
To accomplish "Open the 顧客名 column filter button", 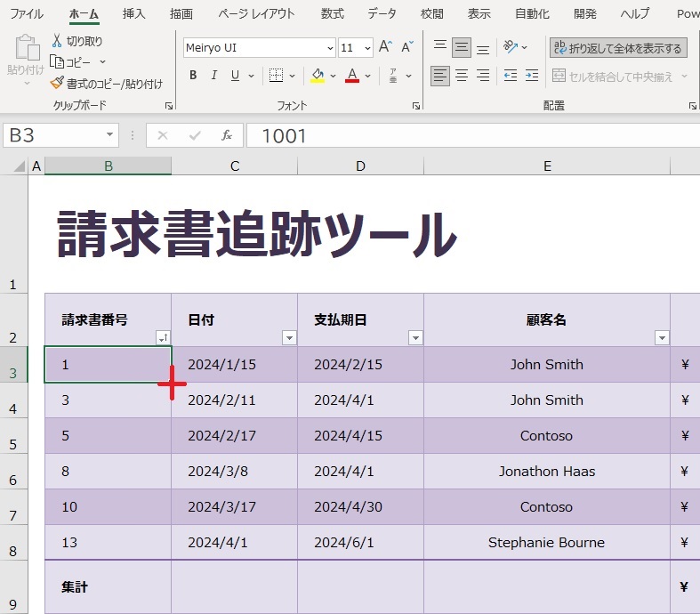I will tap(662, 337).
